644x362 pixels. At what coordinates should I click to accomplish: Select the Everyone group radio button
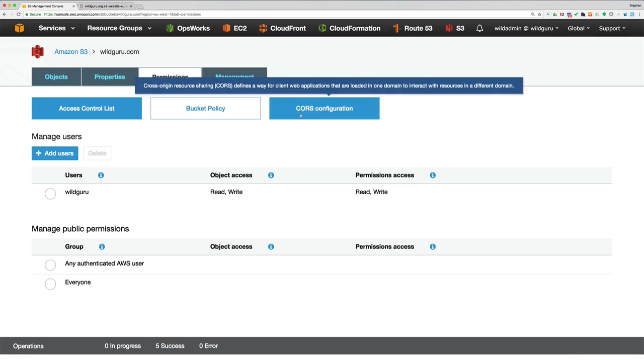tap(50, 284)
